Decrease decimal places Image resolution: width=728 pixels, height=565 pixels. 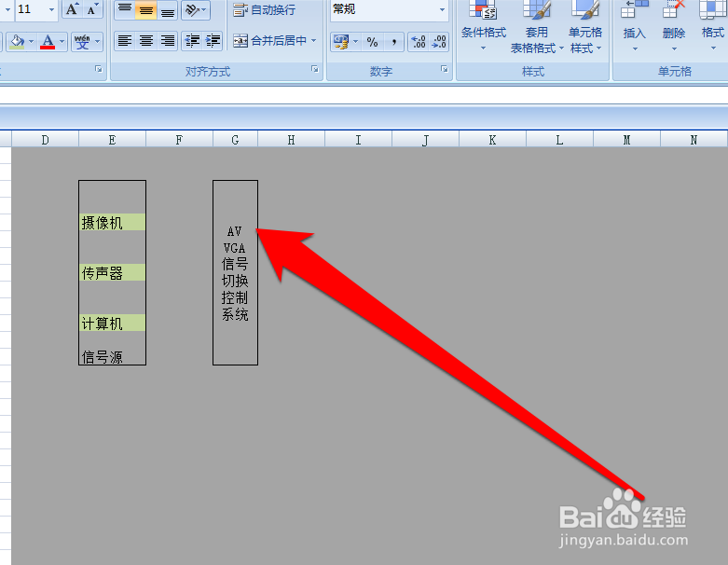click(x=439, y=42)
